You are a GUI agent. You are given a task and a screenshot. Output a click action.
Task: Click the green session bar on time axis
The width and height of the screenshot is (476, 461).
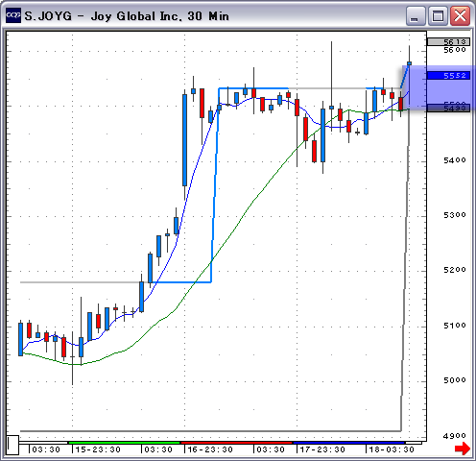[x=124, y=443]
